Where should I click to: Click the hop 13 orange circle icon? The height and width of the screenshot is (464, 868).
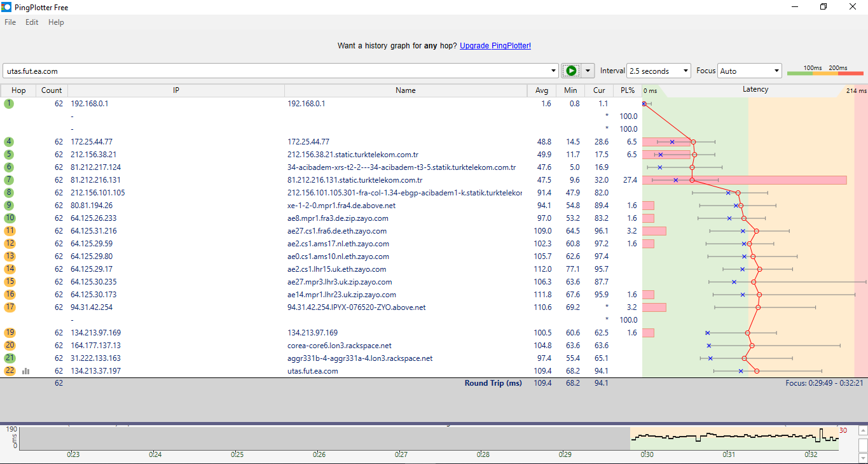click(x=10, y=256)
